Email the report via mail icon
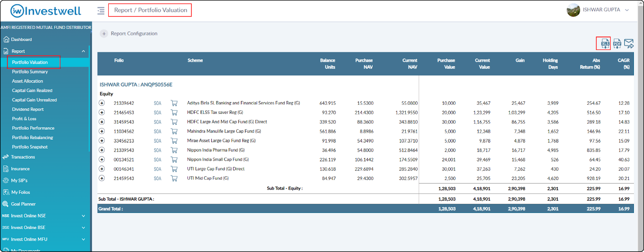The height and width of the screenshot is (252, 644). pyautogui.click(x=629, y=43)
